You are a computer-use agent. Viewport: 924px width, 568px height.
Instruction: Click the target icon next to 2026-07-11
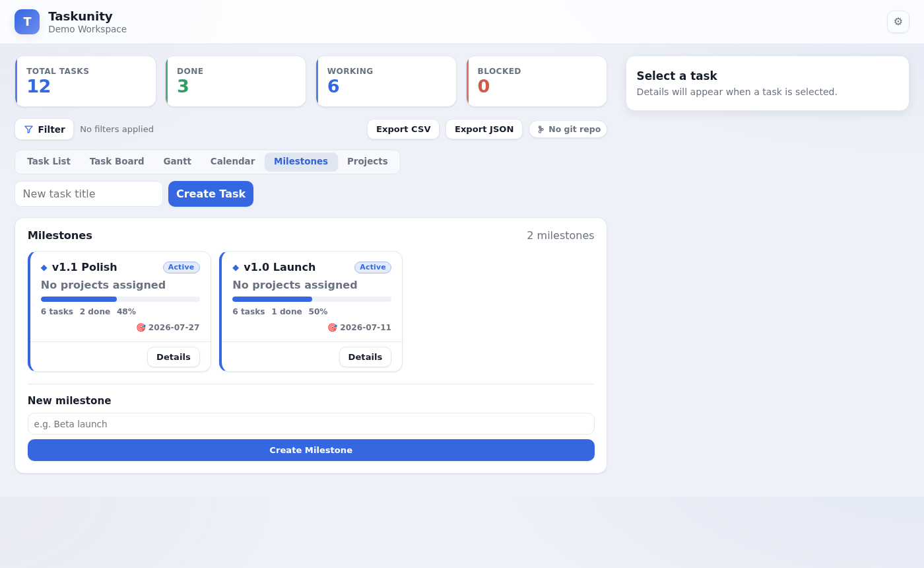tap(332, 328)
